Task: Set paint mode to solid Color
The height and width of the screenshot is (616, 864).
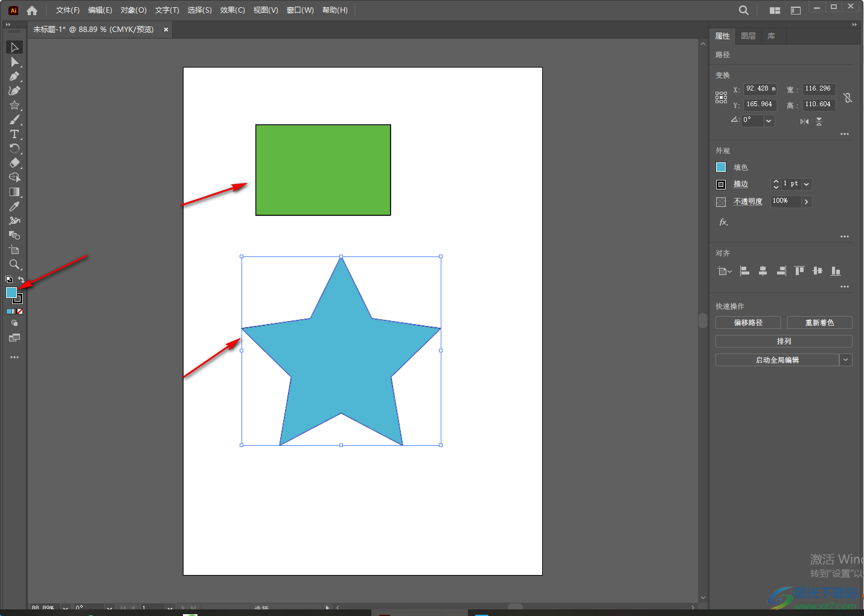Action: 9,311
